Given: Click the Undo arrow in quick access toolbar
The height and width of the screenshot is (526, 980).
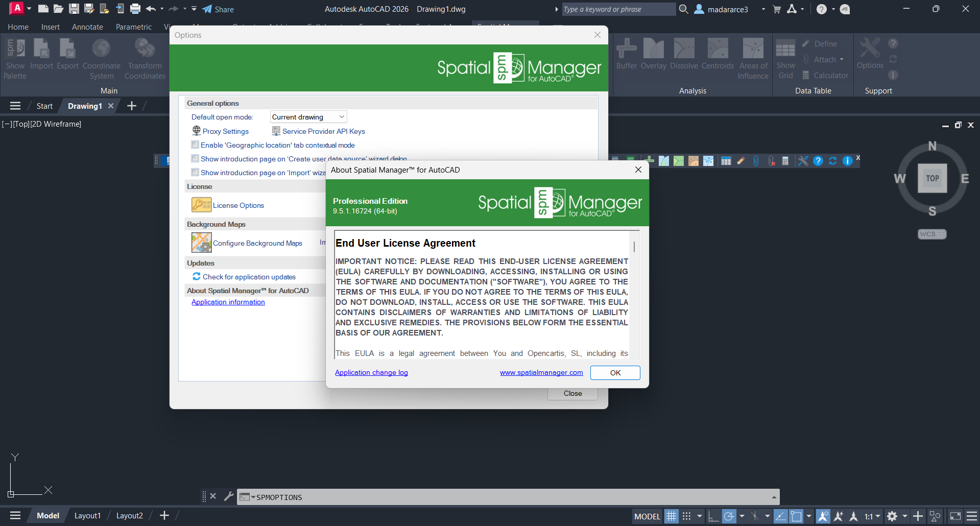Looking at the screenshot, I should 151,9.
